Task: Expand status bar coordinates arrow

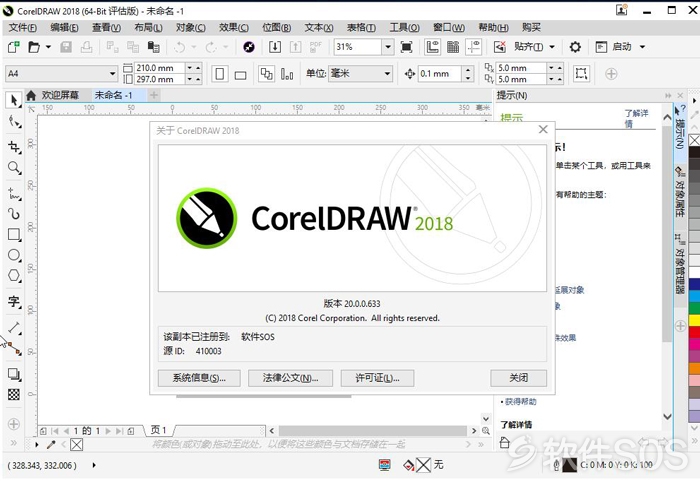Action: (94, 465)
